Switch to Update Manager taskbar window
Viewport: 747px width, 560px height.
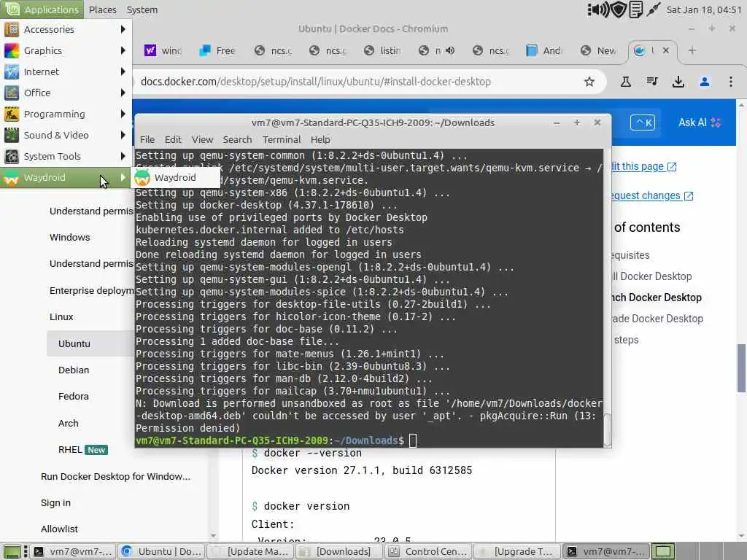tap(250, 551)
